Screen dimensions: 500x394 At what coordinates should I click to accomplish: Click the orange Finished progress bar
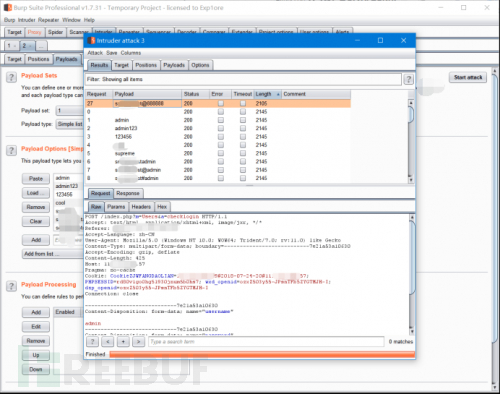[x=262, y=354]
